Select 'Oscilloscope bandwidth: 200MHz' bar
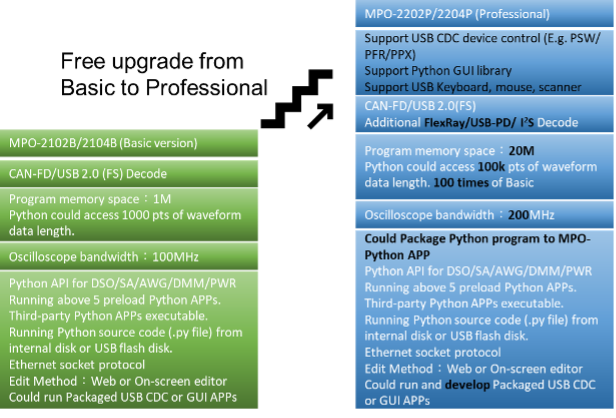This screenshot has width=616, height=418. pos(484,215)
